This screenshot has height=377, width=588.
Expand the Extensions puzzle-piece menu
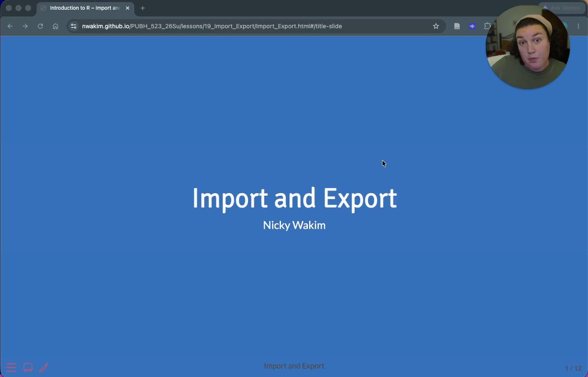tap(487, 26)
